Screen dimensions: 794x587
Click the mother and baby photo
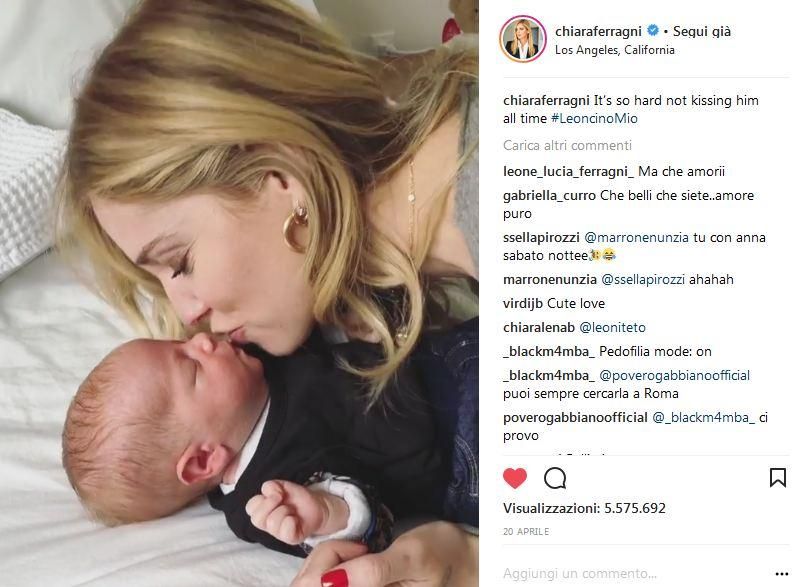239,294
